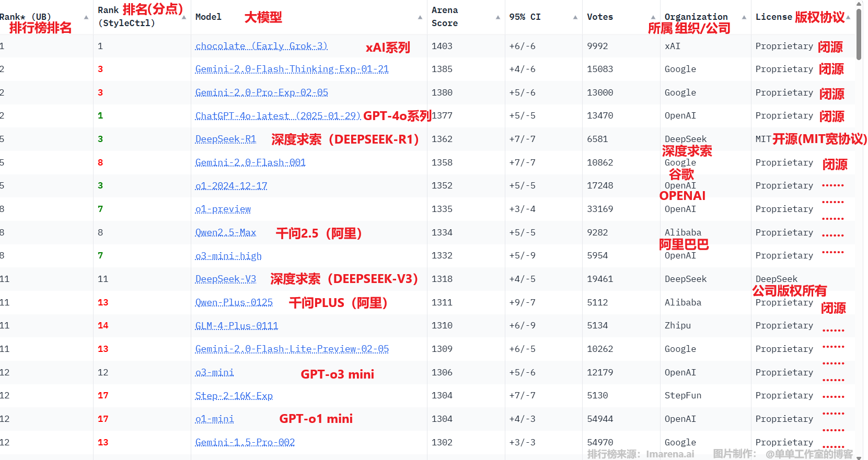Open Gemini-1.5-Pro-002 model link

(x=245, y=442)
